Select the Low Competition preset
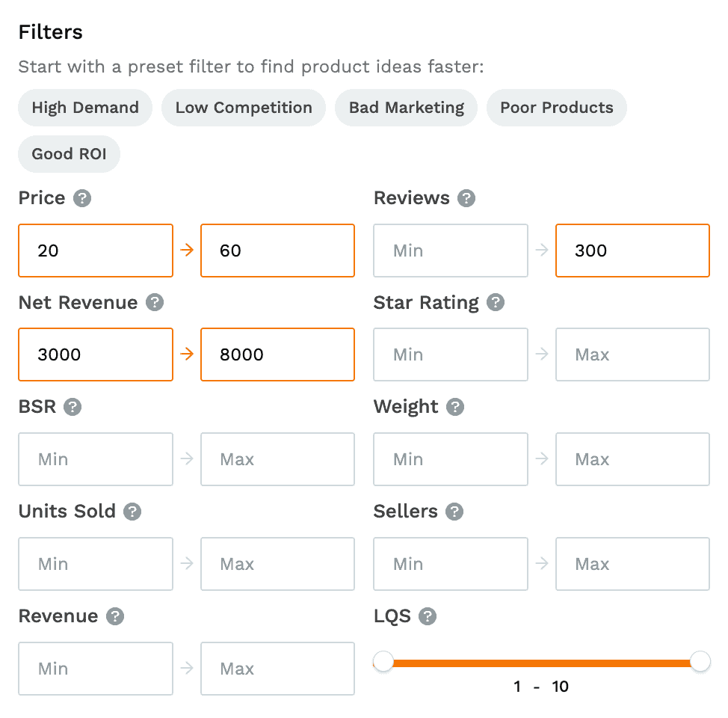The height and width of the screenshot is (718, 728). pos(244,108)
